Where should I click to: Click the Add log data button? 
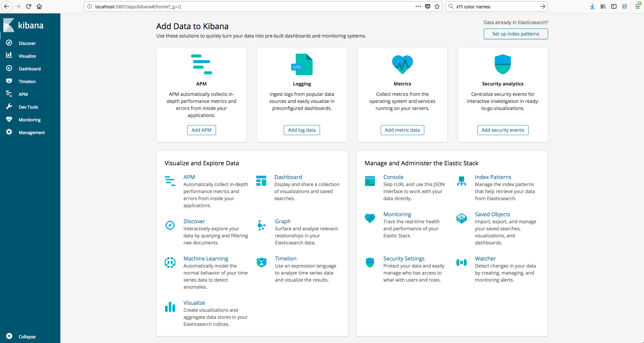[302, 130]
